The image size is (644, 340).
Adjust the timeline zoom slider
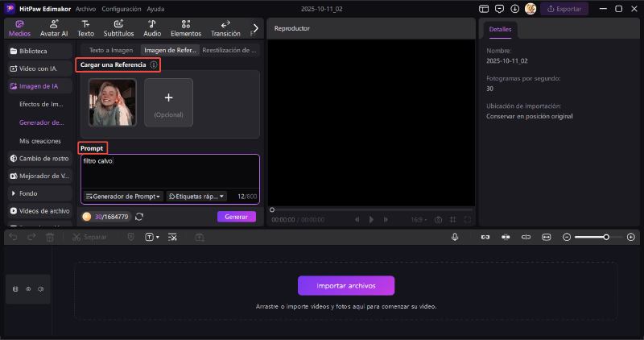click(x=606, y=237)
